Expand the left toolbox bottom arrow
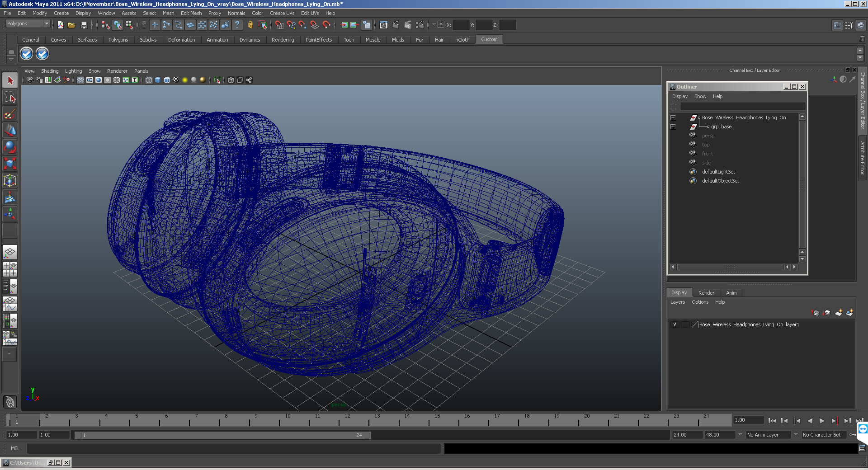868x470 pixels. [9, 354]
